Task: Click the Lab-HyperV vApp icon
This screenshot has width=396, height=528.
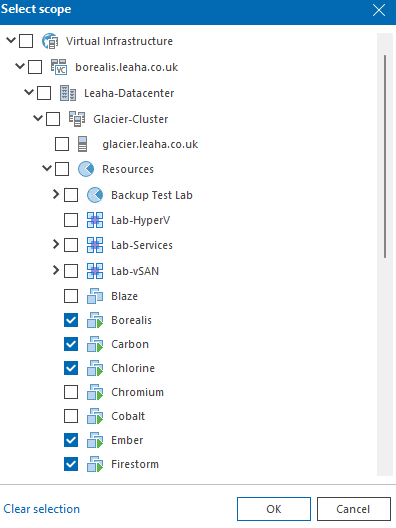Action: pyautogui.click(x=95, y=220)
